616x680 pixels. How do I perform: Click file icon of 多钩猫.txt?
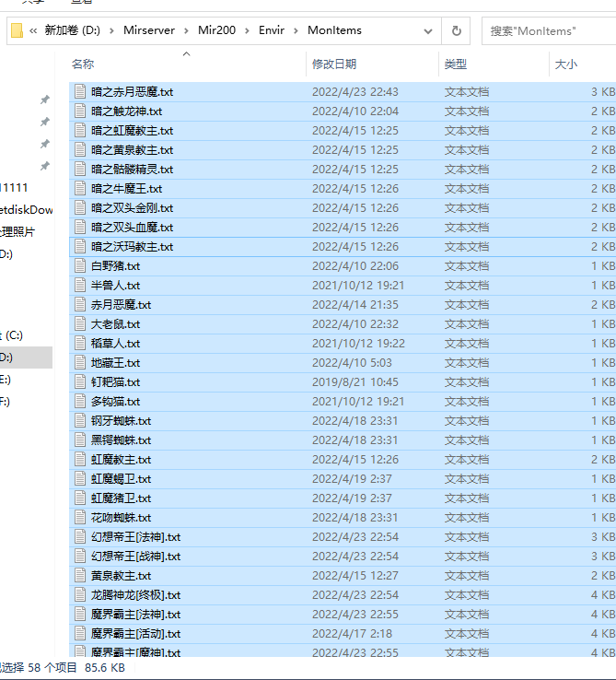80,402
